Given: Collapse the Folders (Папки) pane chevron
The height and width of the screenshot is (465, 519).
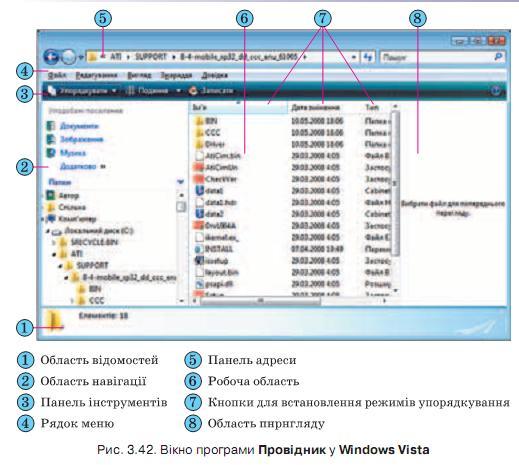Looking at the screenshot, I should [x=180, y=182].
